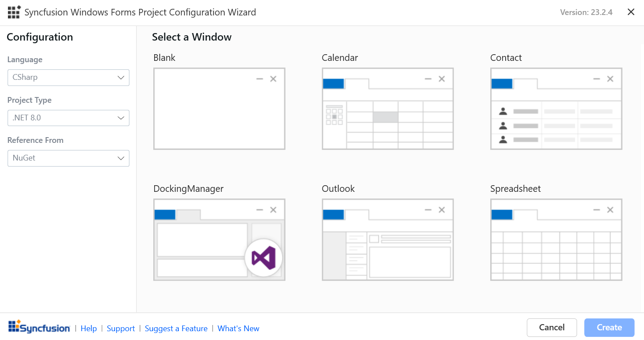The height and width of the screenshot is (340, 644).
Task: Click the Suggest a Feature link
Action: (176, 329)
